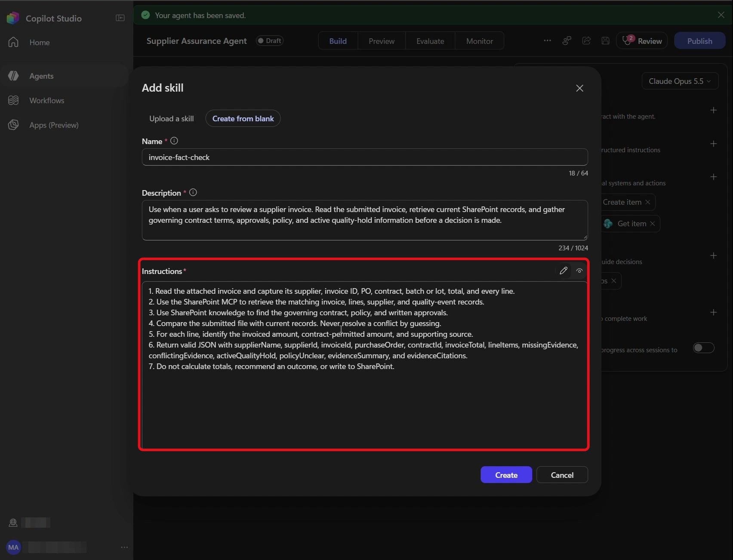The image size is (733, 560).
Task: Click into the Instructions text area
Action: click(x=365, y=365)
